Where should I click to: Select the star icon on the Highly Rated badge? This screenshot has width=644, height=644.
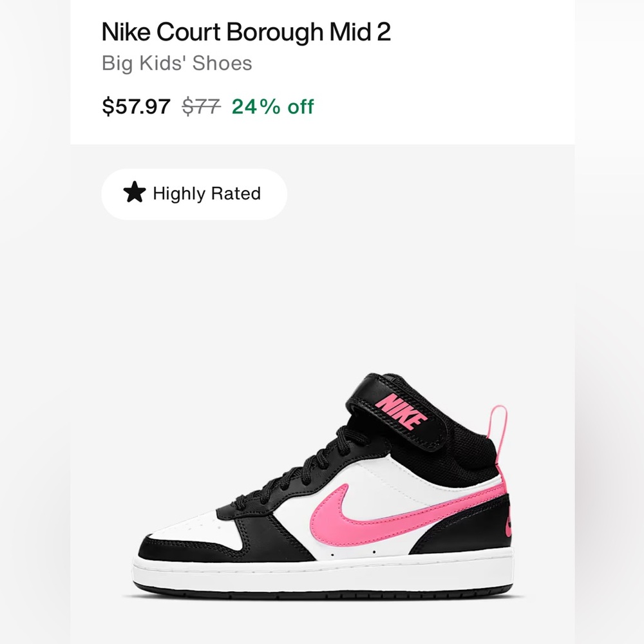(135, 193)
